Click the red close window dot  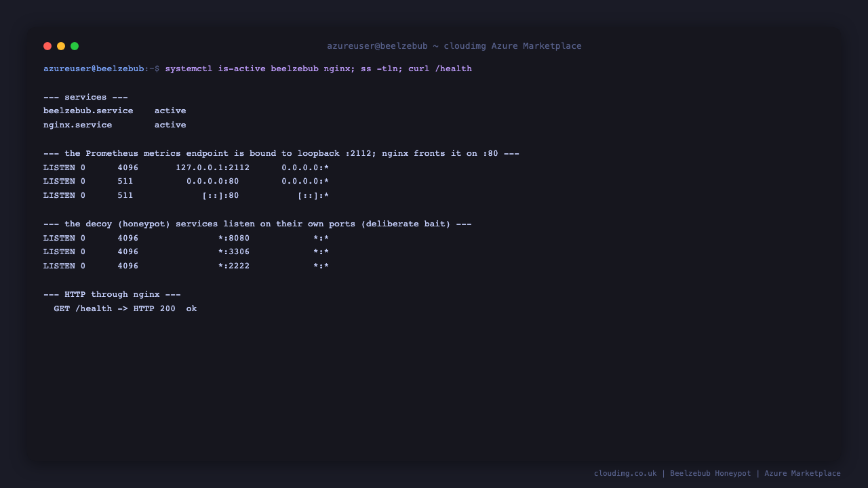[47, 46]
